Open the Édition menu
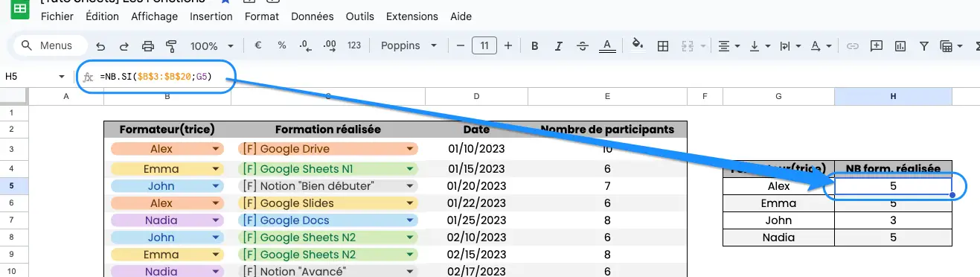This screenshot has width=980, height=277. click(103, 16)
